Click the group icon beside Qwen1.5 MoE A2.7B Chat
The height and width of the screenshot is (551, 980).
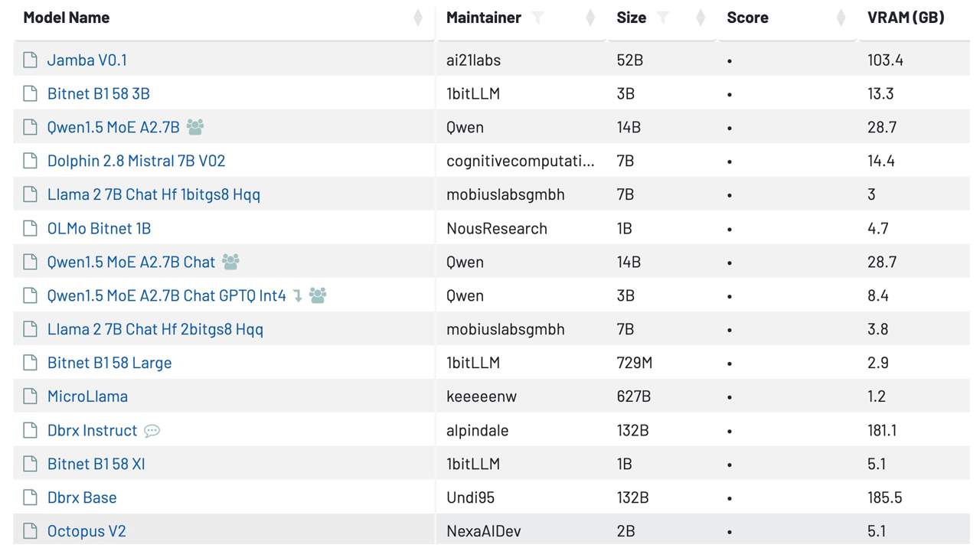click(230, 262)
